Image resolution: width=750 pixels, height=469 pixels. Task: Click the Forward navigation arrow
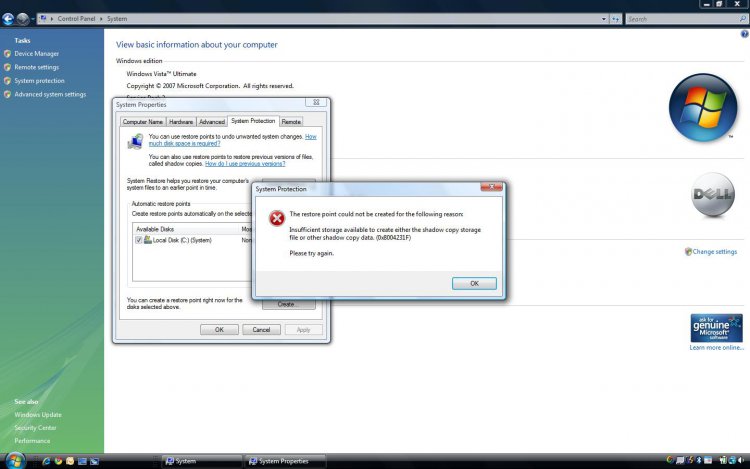[x=22, y=19]
